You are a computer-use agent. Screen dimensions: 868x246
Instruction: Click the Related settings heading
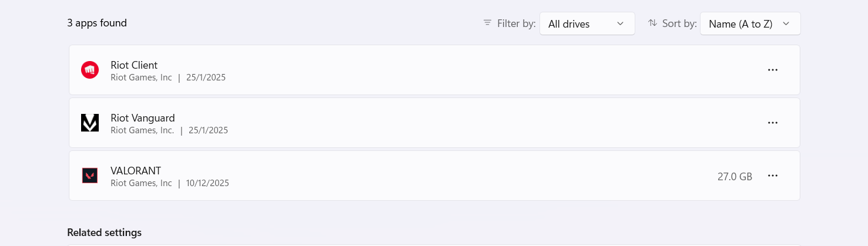coord(104,232)
